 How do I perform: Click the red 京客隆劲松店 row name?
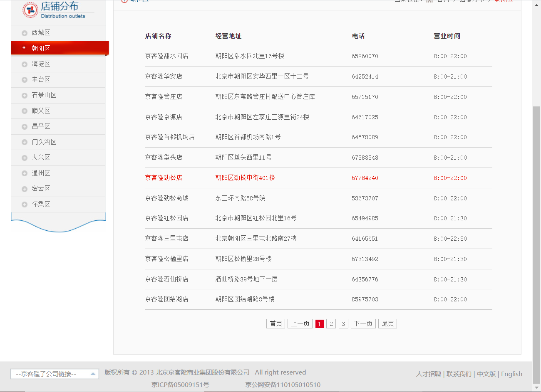click(x=164, y=178)
